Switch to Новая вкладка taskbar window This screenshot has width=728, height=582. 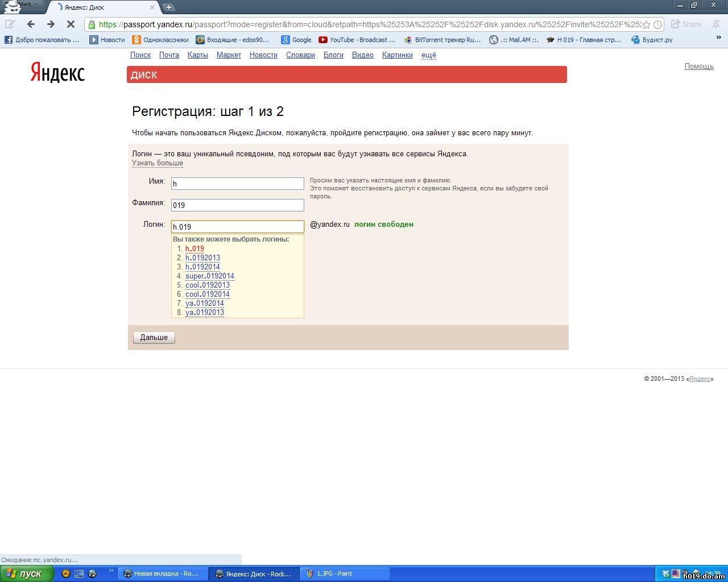(x=162, y=573)
